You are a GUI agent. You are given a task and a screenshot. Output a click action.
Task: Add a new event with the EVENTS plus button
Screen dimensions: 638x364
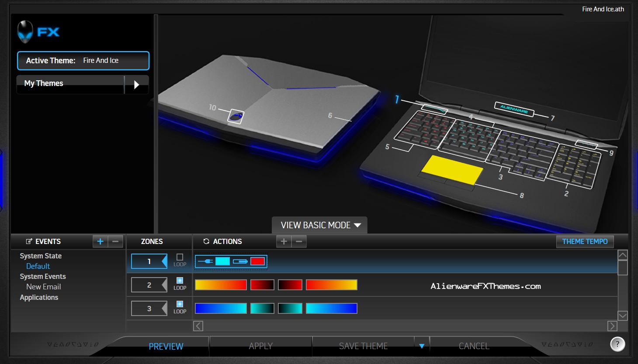tap(100, 241)
